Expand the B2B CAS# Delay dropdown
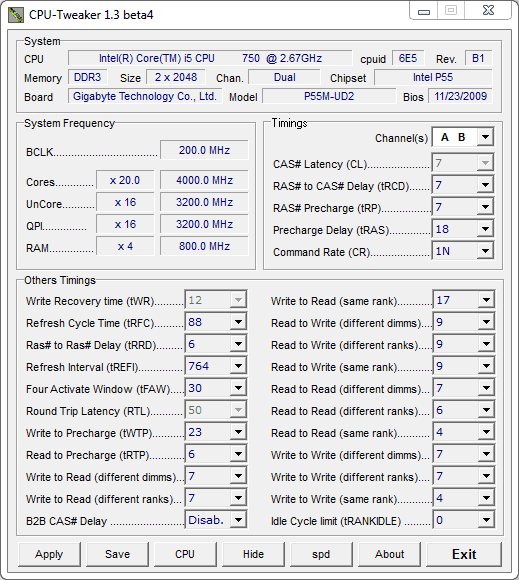Screen dimensions: 519x580 [x=216, y=520]
